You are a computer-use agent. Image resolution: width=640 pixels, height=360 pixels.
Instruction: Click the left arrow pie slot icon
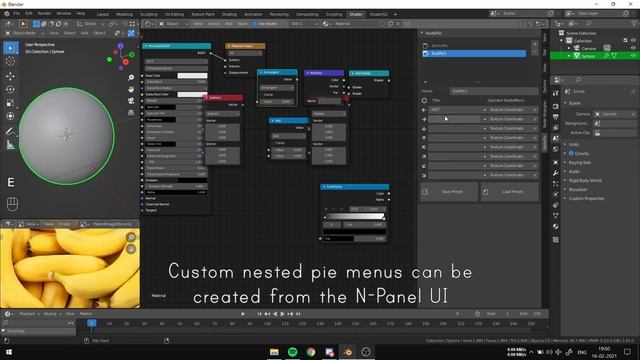click(424, 110)
